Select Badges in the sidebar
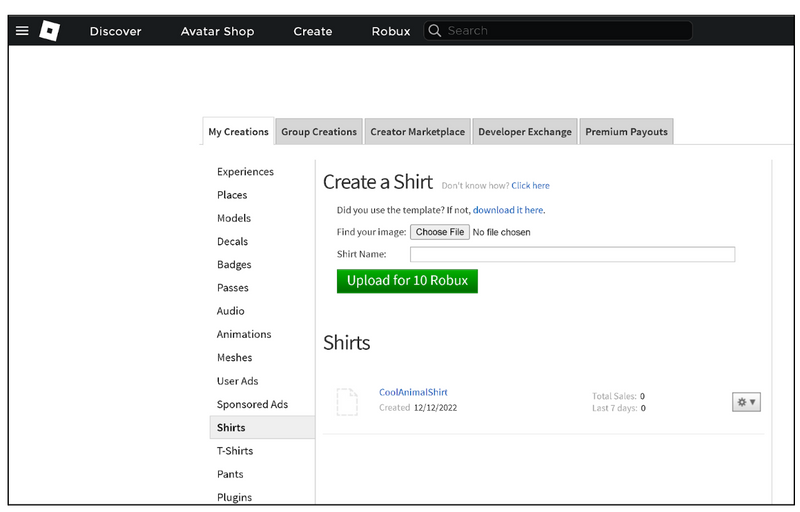 click(x=234, y=265)
